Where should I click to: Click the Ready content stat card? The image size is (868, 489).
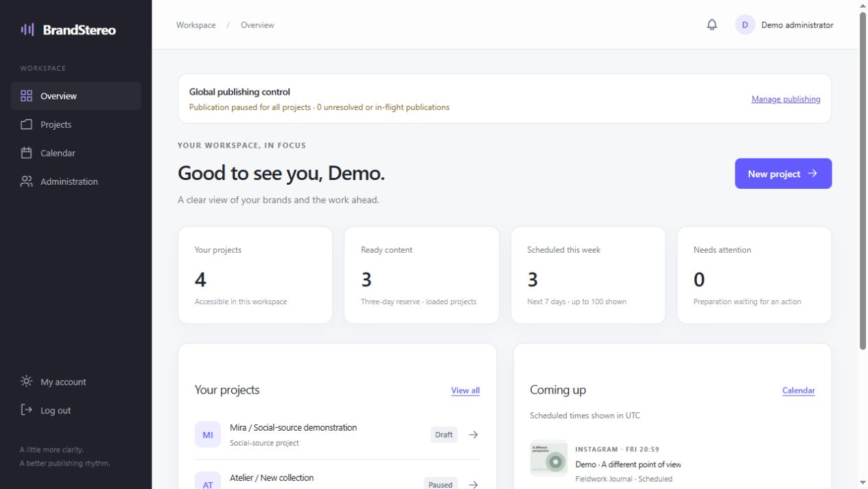point(421,275)
